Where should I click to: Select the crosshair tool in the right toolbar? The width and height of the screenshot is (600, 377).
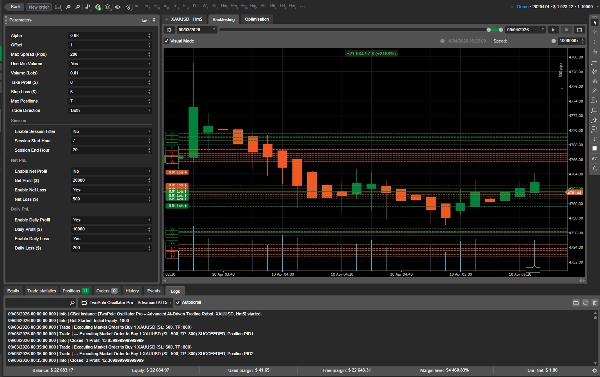click(x=595, y=32)
